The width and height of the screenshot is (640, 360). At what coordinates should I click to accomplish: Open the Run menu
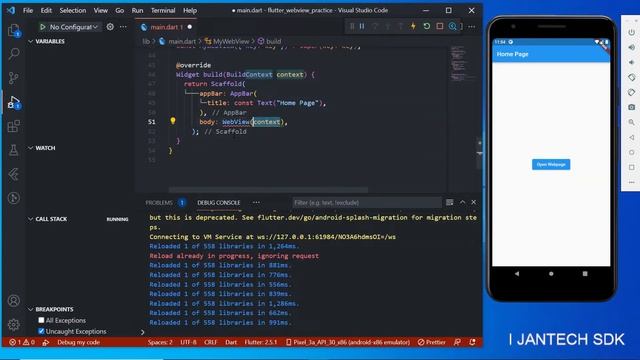pyautogui.click(x=138, y=10)
